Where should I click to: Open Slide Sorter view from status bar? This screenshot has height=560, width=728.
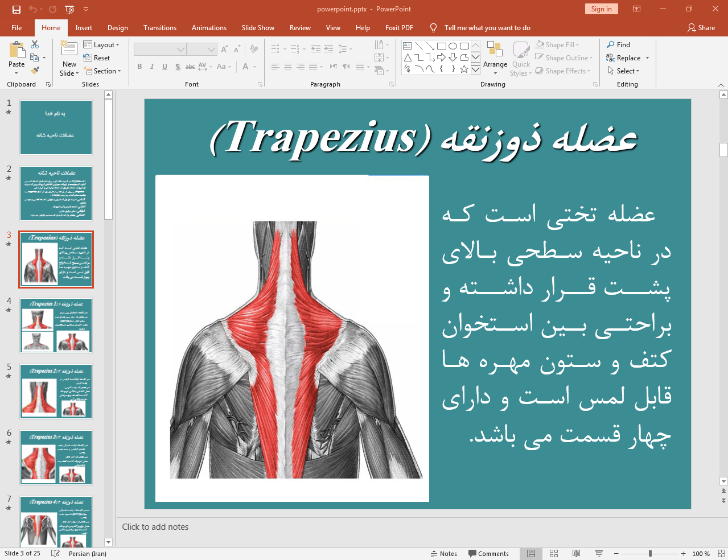click(x=553, y=554)
